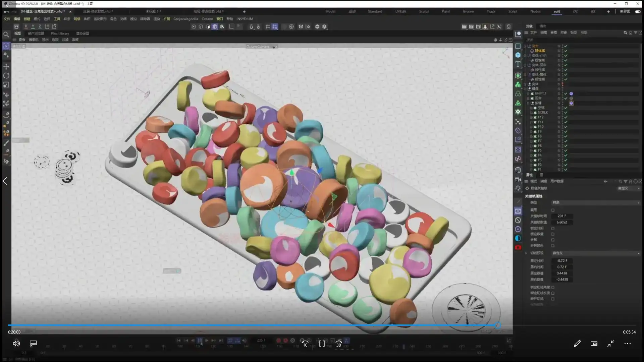
Task: Click the magnifier search icon above the viewport tools
Action: coord(6,34)
